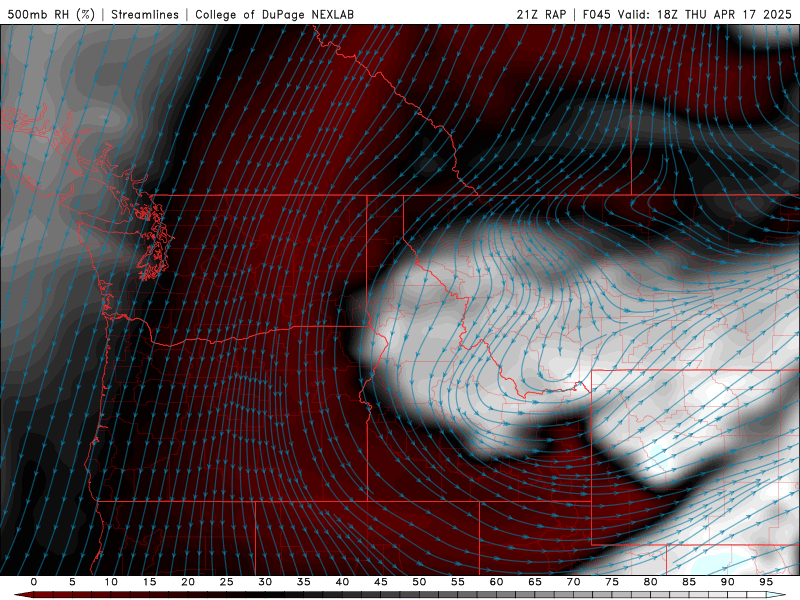800x600 pixels.
Task: Click the "65" value on the color scale
Action: [x=535, y=582]
